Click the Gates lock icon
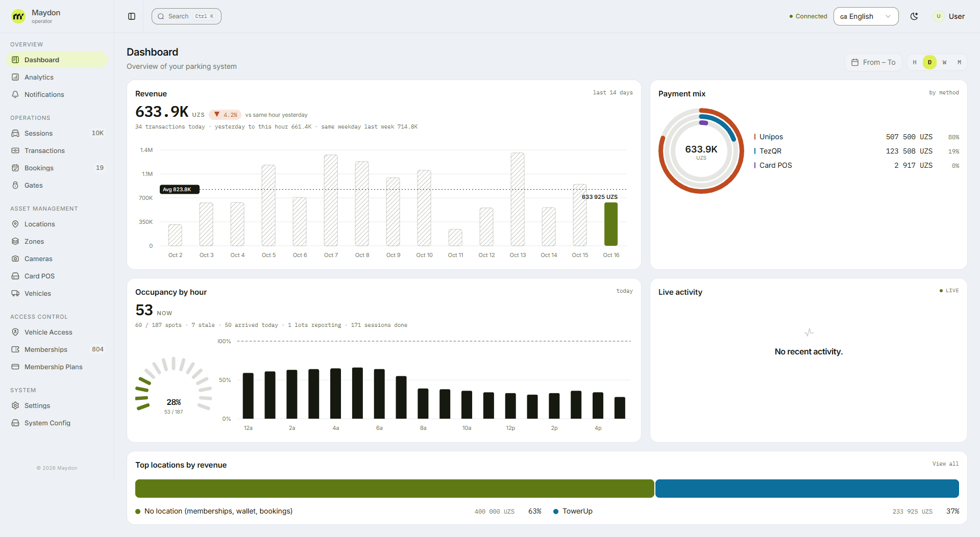 pos(15,185)
